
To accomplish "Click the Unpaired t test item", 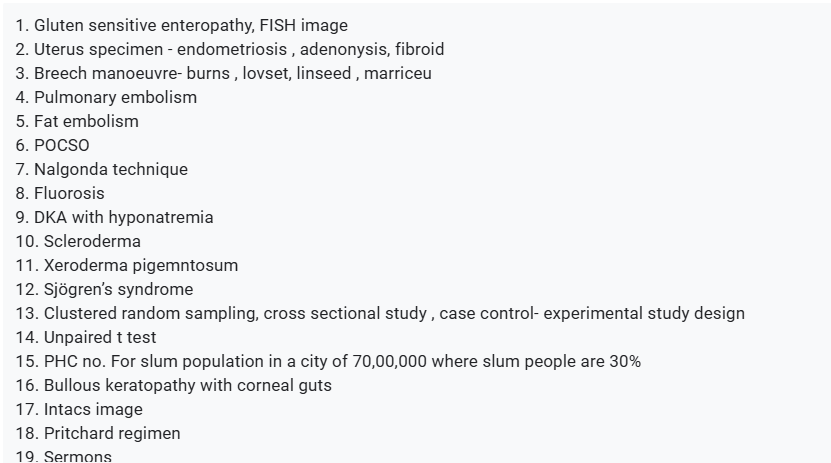I will point(86,337).
